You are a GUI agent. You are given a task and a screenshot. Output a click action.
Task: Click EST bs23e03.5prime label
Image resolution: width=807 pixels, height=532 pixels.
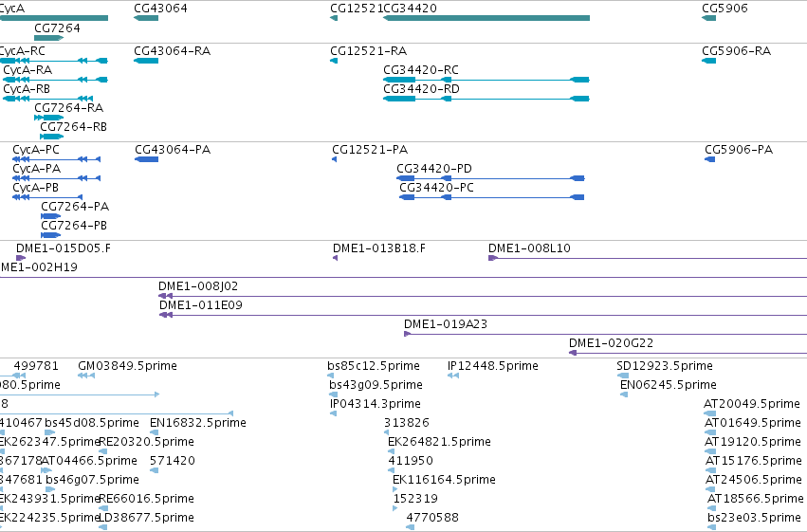coord(754,518)
